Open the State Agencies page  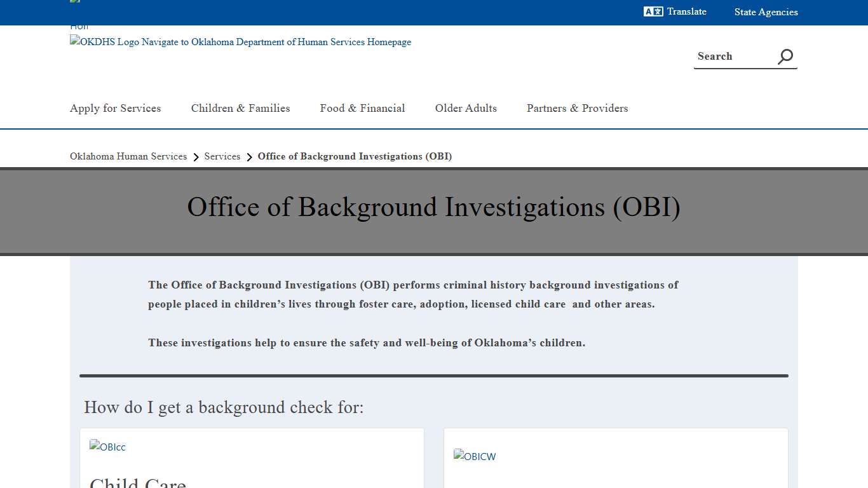point(766,12)
